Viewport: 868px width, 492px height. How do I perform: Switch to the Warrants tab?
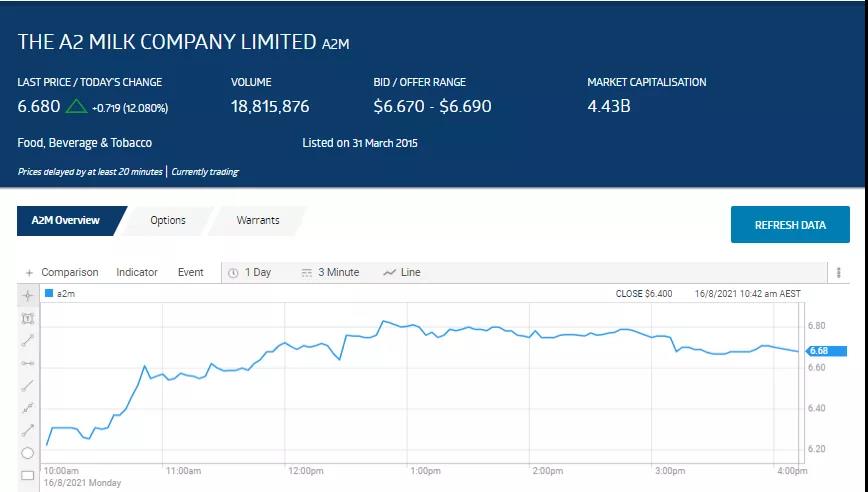click(258, 220)
